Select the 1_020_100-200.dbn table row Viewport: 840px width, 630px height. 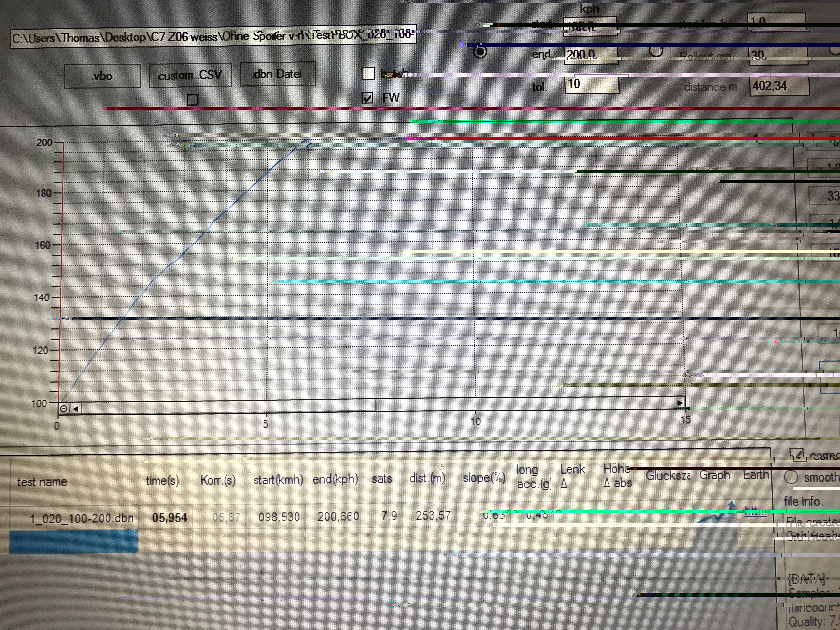point(82,518)
